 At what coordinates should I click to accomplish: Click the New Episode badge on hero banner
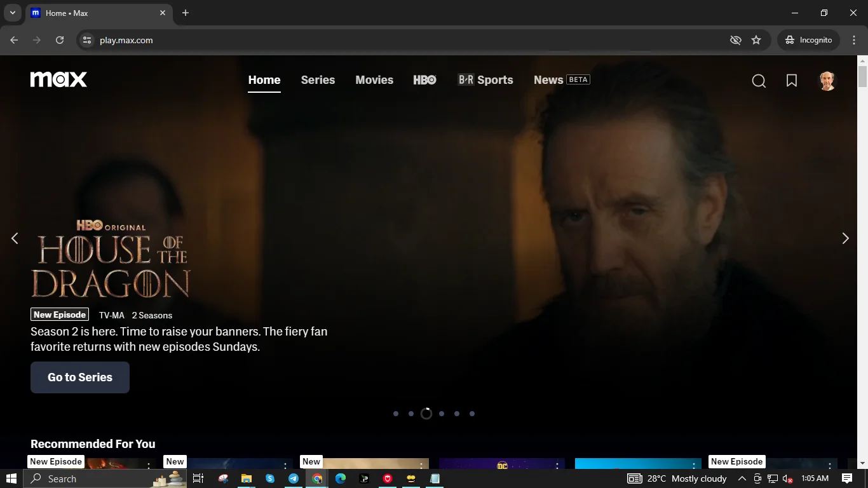(x=60, y=315)
